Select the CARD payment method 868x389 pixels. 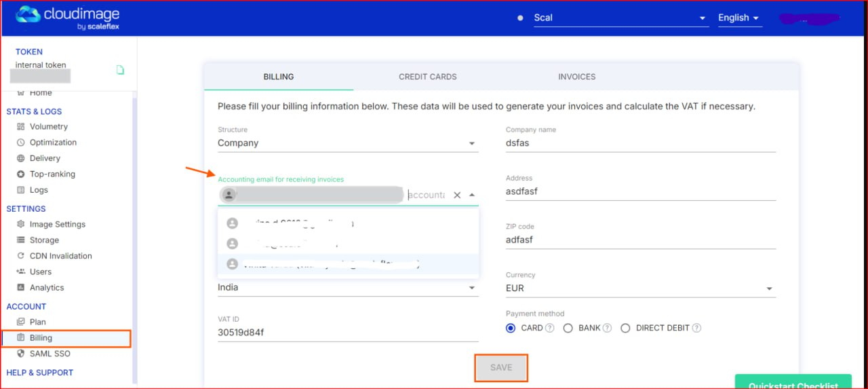(x=511, y=328)
